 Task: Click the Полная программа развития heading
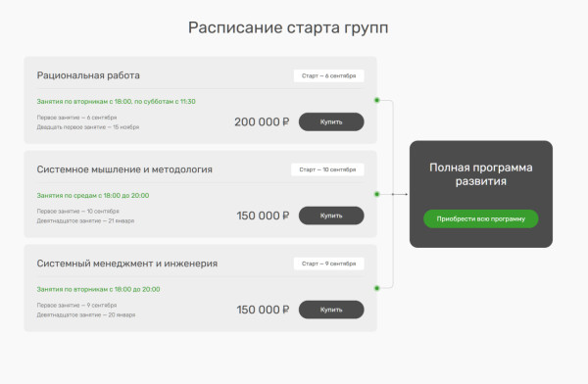click(481, 174)
